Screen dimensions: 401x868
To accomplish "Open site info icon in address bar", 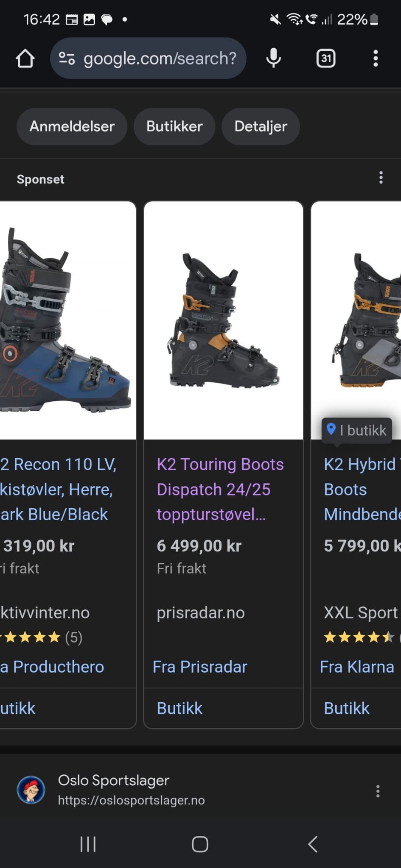I will pos(67,58).
